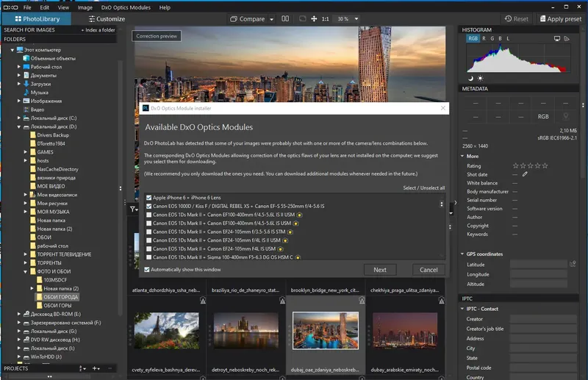Select the brooklyn_bridge_new_york thumbnail

tap(324, 290)
